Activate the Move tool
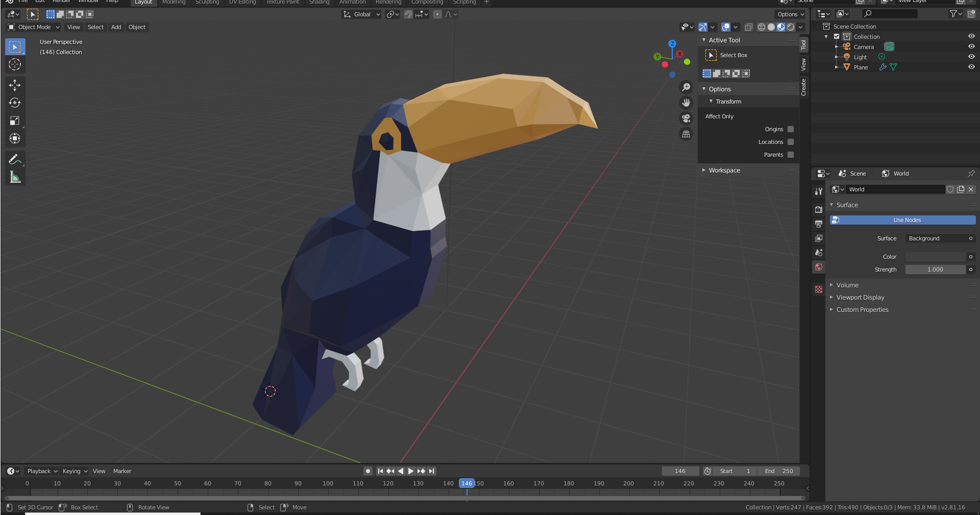 [x=15, y=85]
